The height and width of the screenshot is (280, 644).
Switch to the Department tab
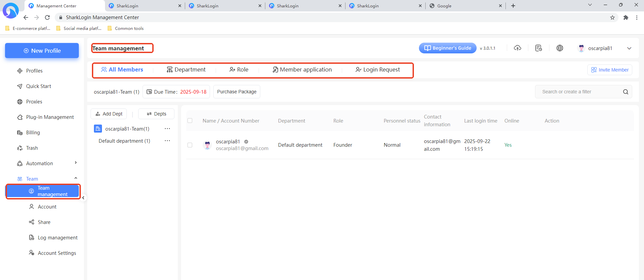pos(186,70)
